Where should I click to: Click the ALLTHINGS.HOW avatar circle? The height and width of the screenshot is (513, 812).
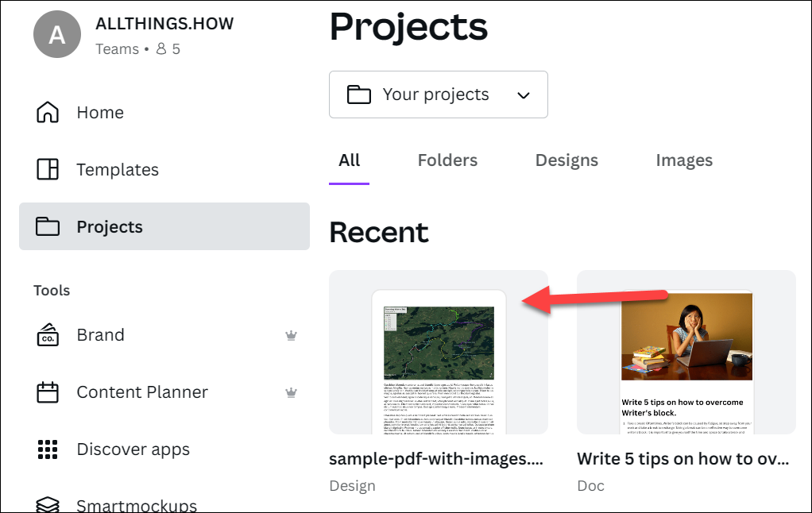click(x=56, y=35)
